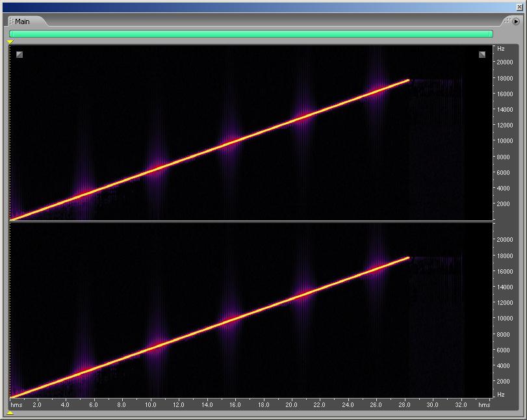The height and width of the screenshot is (420, 527).
Task: Click 4000 on lower channel frequency ruler
Action: tap(503, 366)
